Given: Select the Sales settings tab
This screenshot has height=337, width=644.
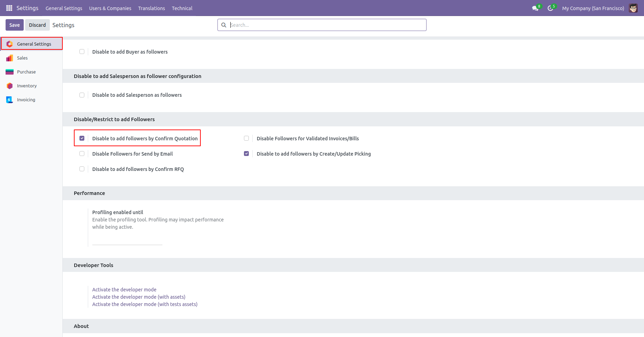Looking at the screenshot, I should click(31, 58).
